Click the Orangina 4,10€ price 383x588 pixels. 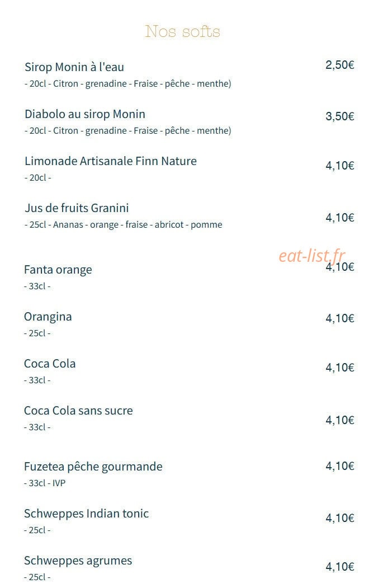(339, 318)
